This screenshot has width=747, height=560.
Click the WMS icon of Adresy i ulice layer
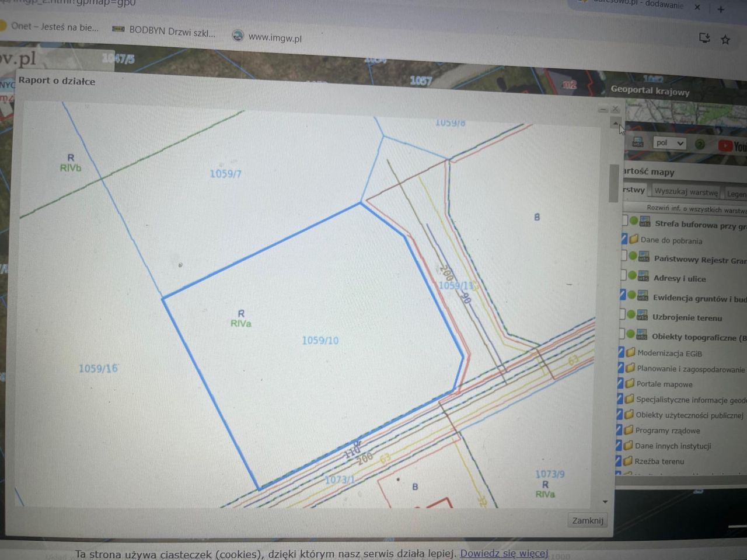pyautogui.click(x=643, y=276)
